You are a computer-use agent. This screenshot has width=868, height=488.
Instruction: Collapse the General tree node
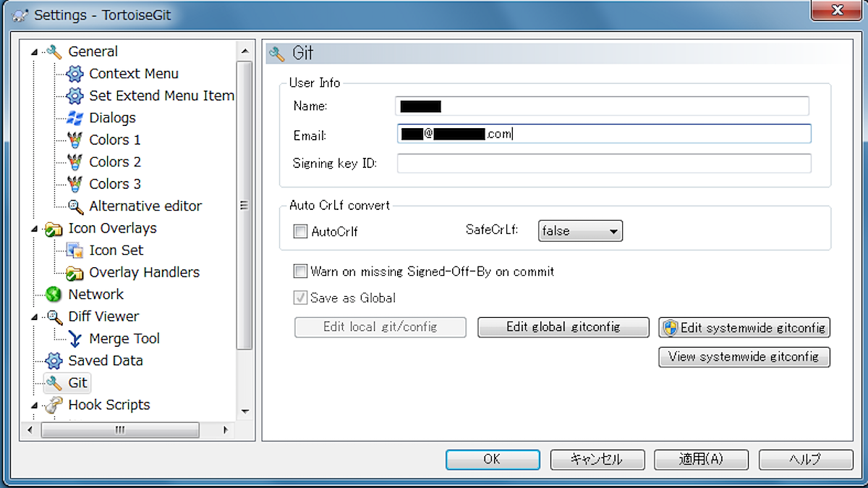point(34,52)
